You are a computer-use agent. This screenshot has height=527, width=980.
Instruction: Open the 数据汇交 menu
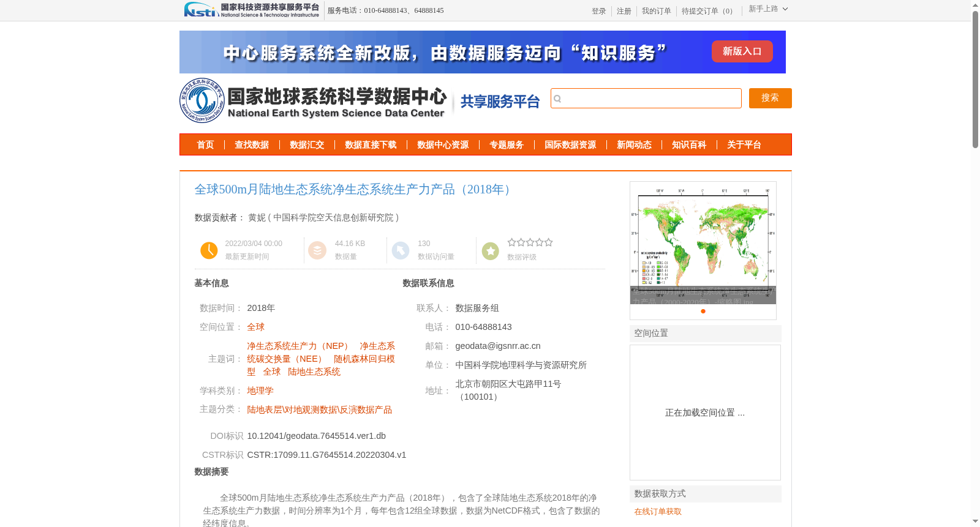307,145
